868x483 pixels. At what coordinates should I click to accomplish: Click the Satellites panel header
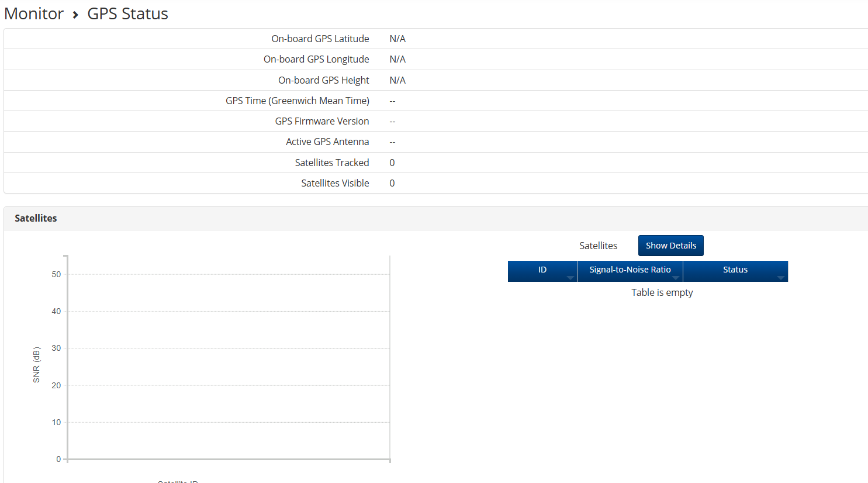click(36, 218)
